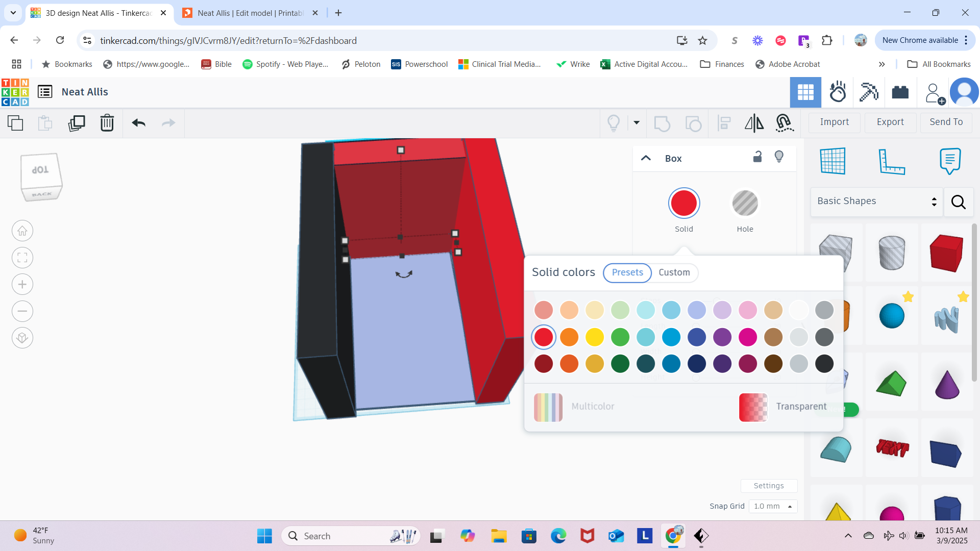
Task: Click Home view button
Action: 22,231
